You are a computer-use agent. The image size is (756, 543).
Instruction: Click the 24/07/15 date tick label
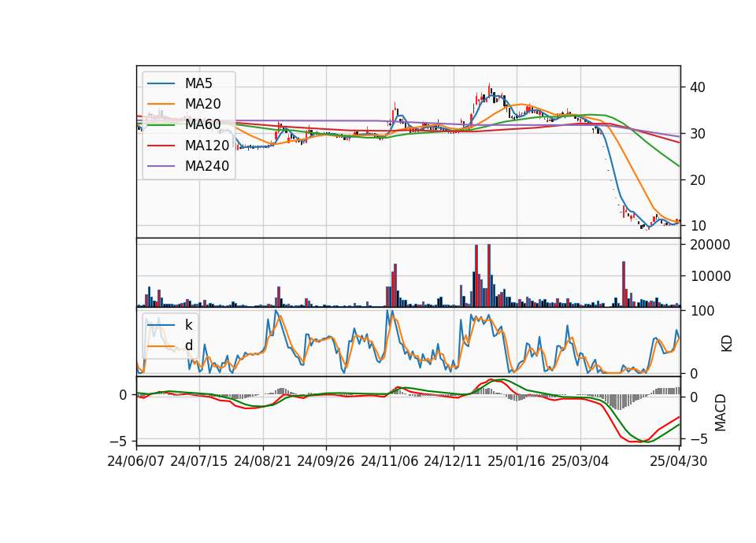tap(199, 461)
